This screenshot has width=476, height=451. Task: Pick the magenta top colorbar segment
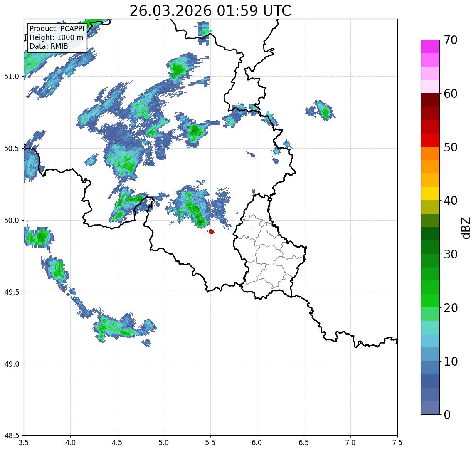click(430, 47)
